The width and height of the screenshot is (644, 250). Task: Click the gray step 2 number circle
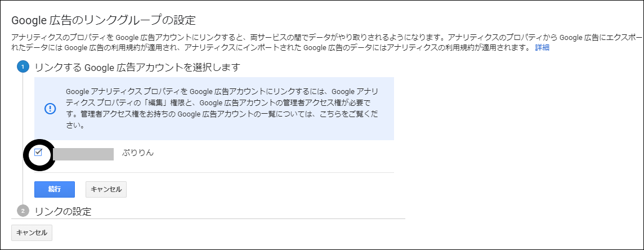coord(24,211)
